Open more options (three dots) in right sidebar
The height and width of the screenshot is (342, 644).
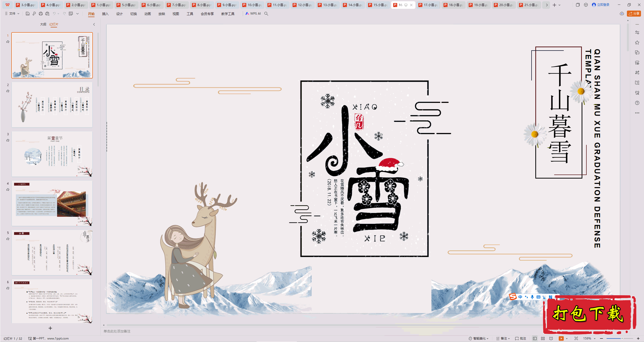pyautogui.click(x=637, y=113)
